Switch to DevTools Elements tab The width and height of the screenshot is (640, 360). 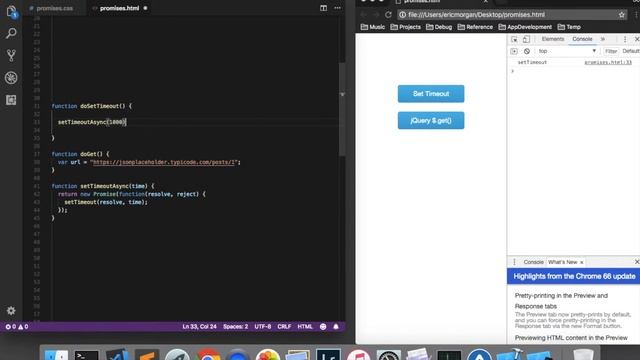point(553,39)
